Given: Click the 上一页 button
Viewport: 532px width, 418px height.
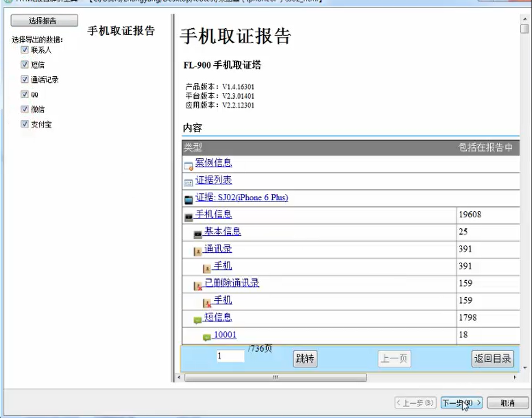Looking at the screenshot, I should click(x=394, y=358).
